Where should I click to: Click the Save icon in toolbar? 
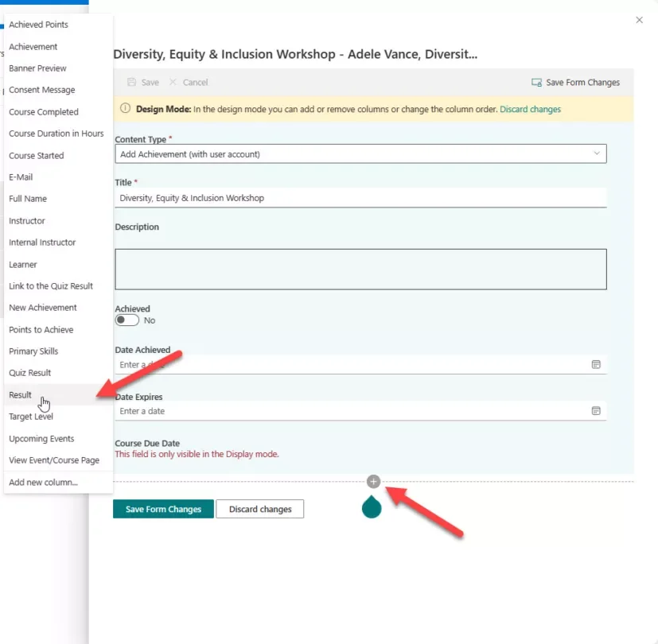(131, 83)
